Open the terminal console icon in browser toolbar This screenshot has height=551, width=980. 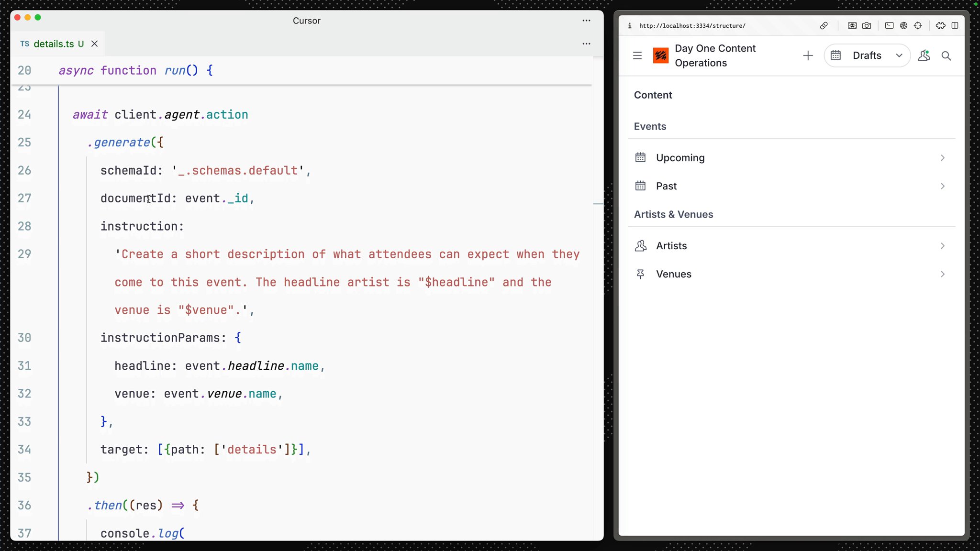[x=889, y=26]
